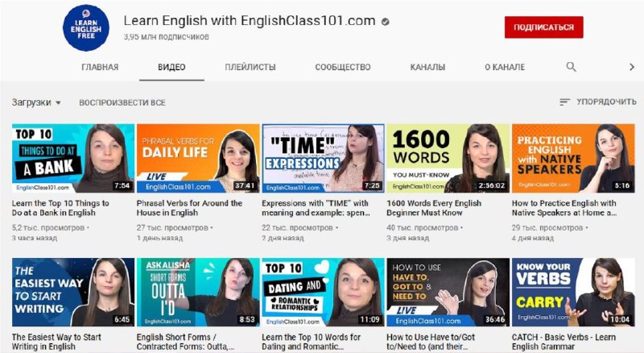Click the 27 тыс. просмотров view count
Screen dimensions: 644x353
tap(172, 227)
